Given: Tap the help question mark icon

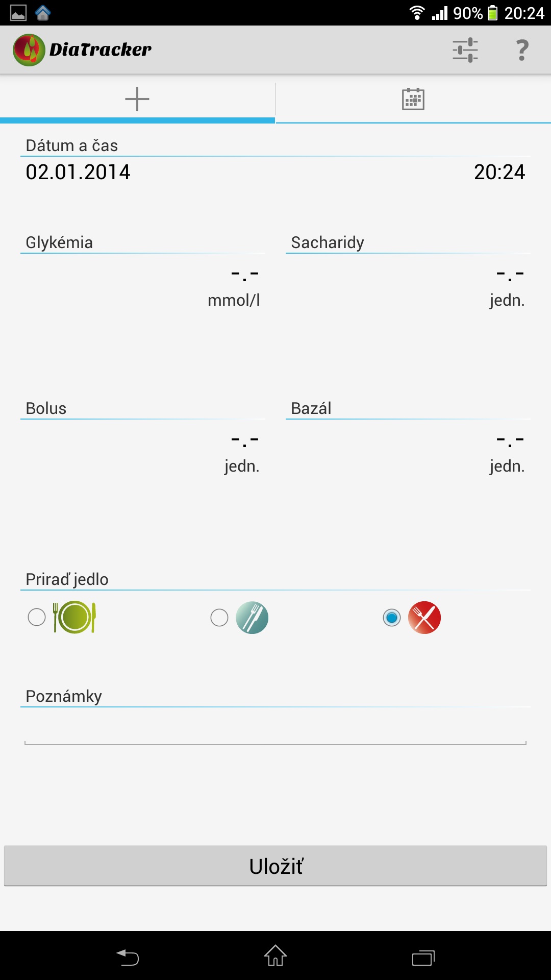Looking at the screenshot, I should tap(522, 50).
